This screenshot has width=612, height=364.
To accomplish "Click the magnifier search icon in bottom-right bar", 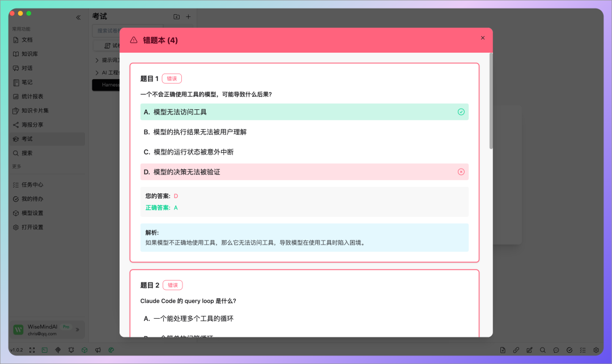I will 543,350.
